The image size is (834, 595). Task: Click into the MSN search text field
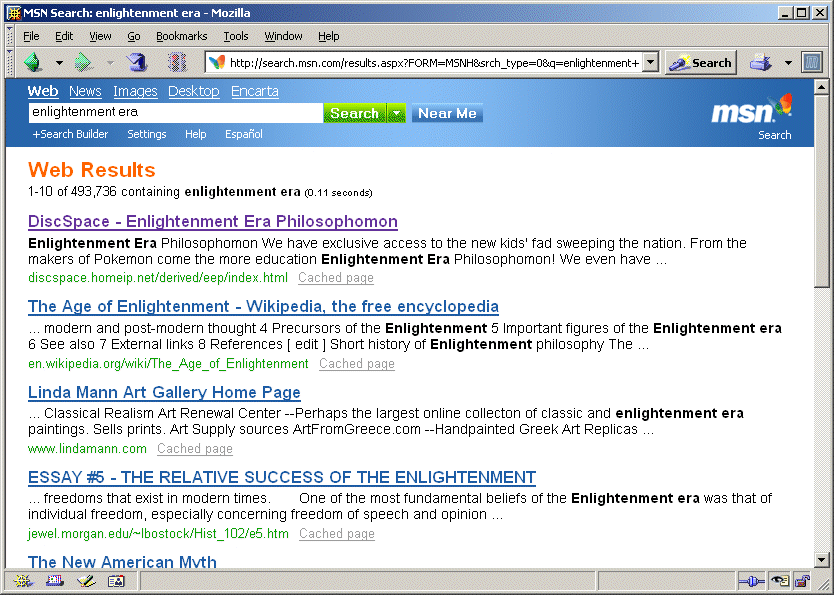click(x=174, y=113)
